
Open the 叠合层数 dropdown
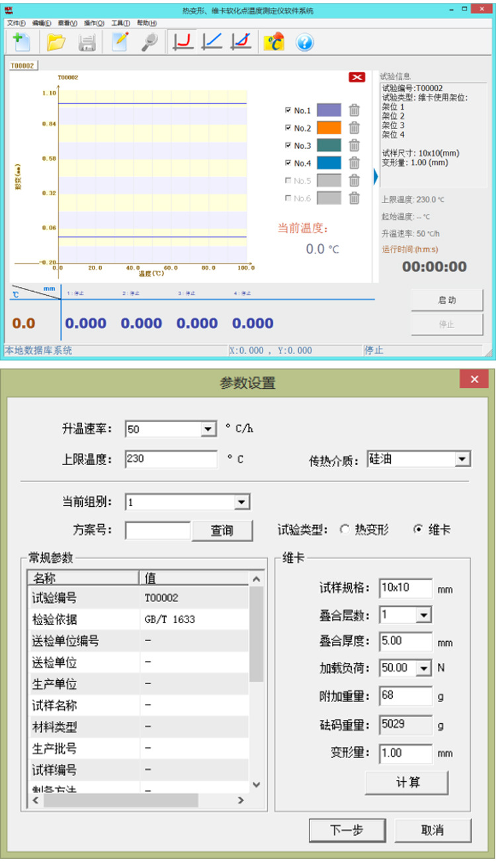[x=423, y=615]
